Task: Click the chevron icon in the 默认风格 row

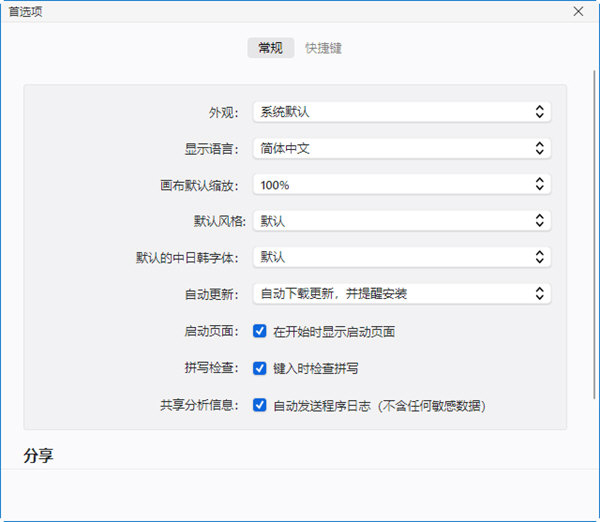Action: tap(539, 220)
